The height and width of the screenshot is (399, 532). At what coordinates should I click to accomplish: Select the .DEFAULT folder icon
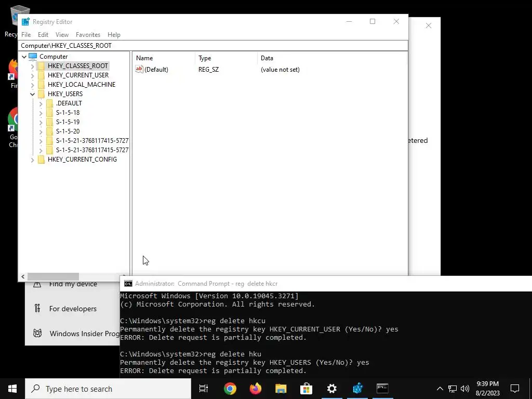49,103
